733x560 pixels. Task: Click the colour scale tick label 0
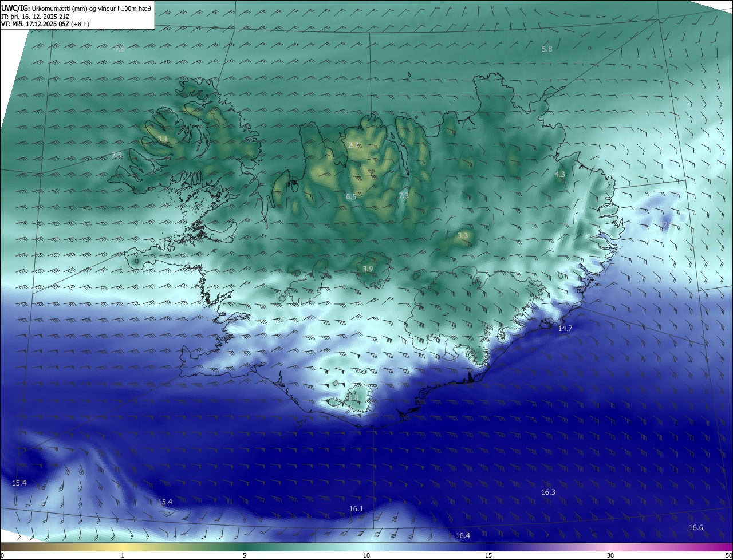2,555
